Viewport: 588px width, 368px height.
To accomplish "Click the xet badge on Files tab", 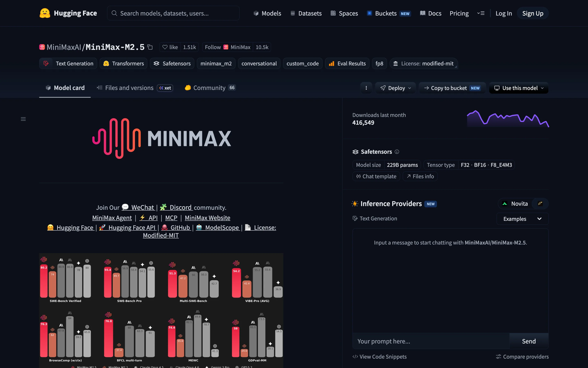I will tap(165, 88).
